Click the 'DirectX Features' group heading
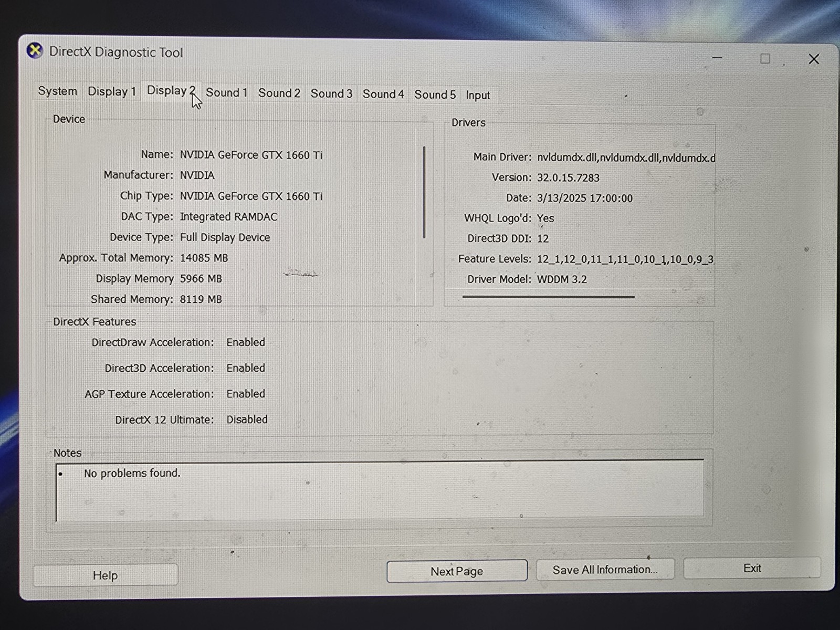Viewport: 840px width, 630px height. tap(94, 322)
